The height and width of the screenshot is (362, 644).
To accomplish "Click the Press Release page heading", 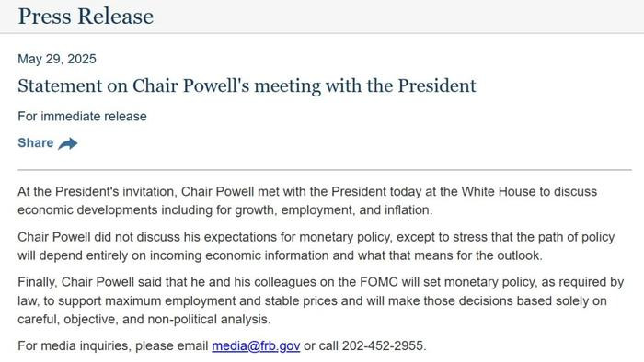I will (86, 17).
